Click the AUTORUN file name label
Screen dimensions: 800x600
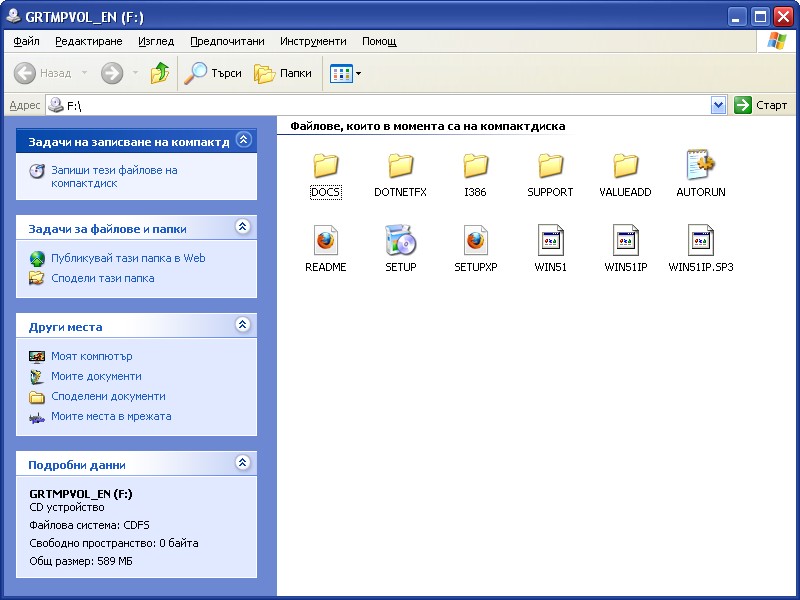click(x=701, y=192)
